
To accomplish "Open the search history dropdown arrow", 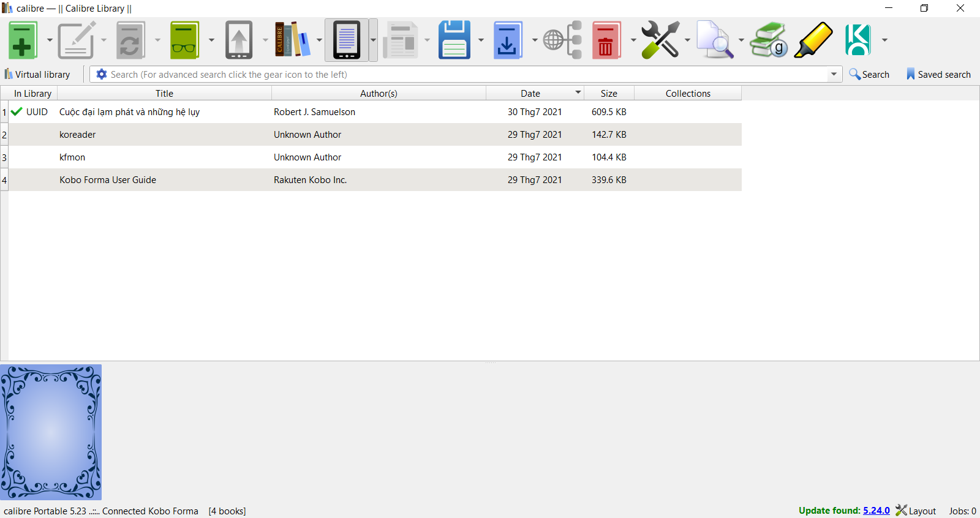I will tap(834, 74).
